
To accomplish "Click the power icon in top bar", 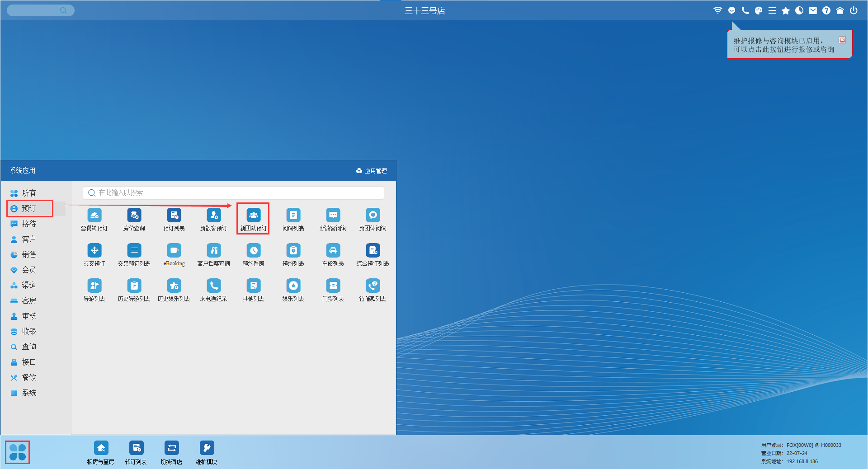I will (854, 10).
